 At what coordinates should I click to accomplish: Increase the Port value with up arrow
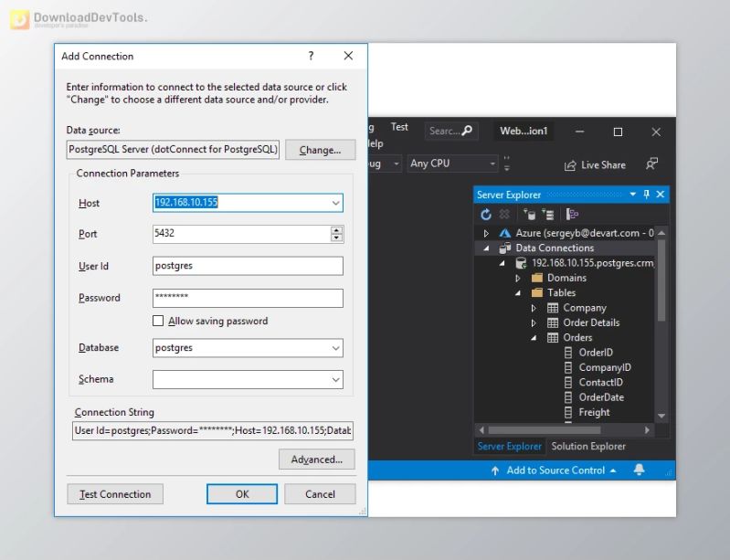coord(336,230)
